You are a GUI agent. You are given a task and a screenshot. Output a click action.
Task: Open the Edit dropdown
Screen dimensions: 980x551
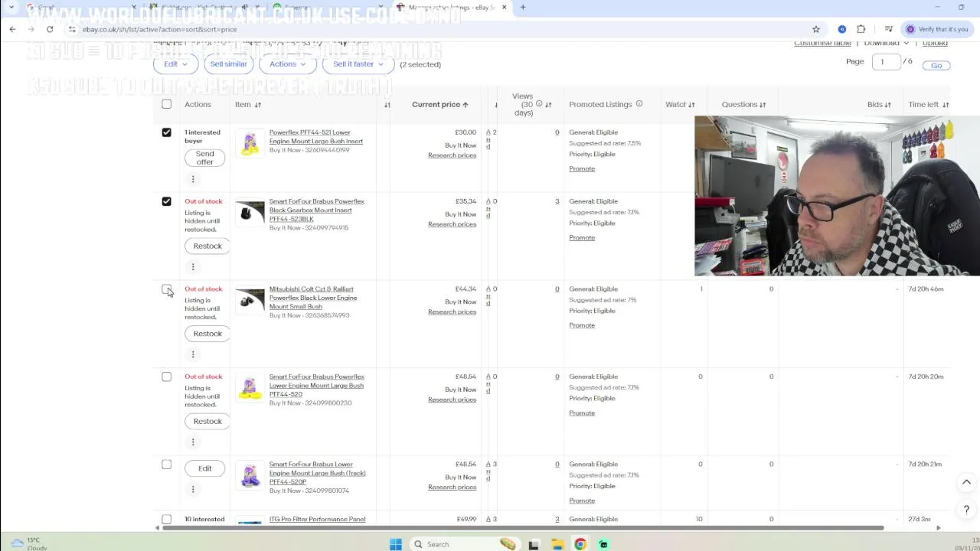click(176, 64)
